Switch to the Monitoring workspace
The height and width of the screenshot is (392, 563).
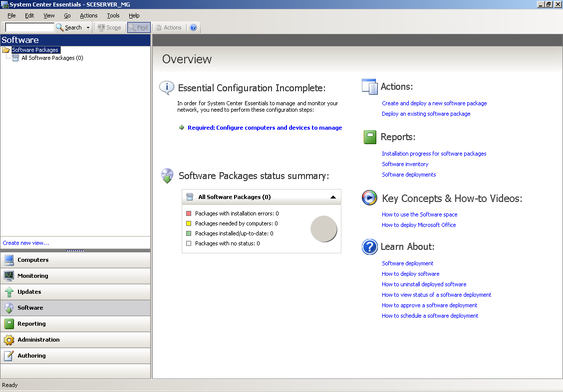pos(75,276)
